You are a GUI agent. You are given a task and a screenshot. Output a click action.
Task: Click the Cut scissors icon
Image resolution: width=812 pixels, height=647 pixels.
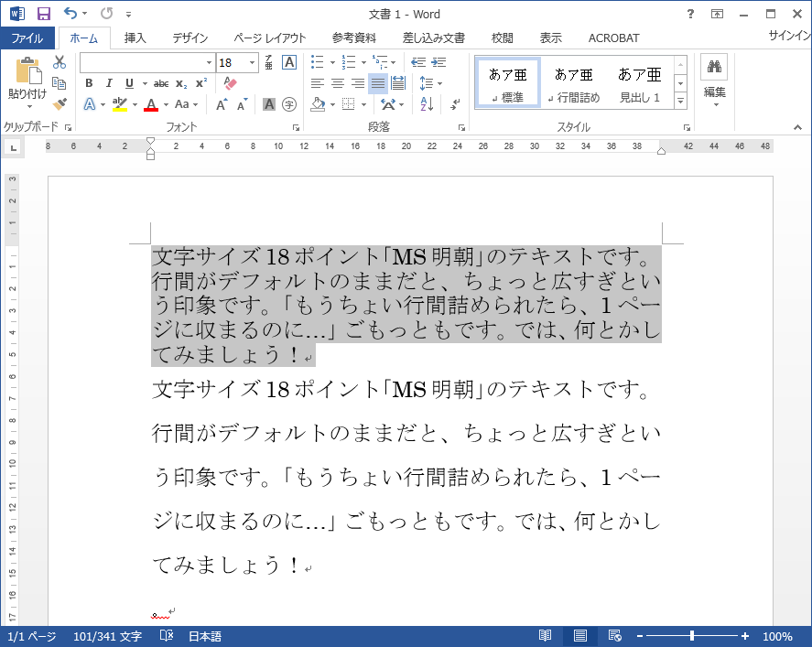[60, 62]
